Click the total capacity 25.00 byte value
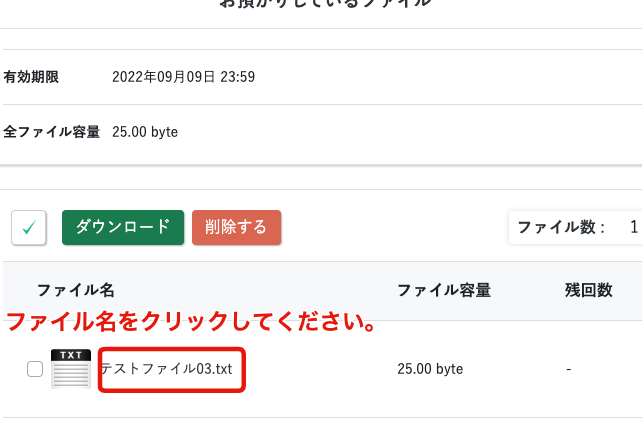This screenshot has width=642, height=424. click(x=145, y=132)
